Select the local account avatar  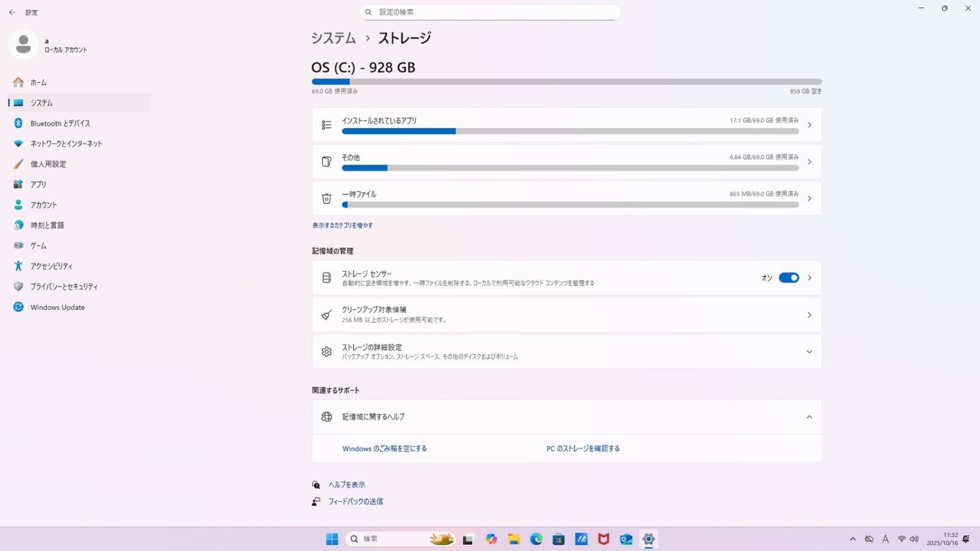(x=23, y=45)
